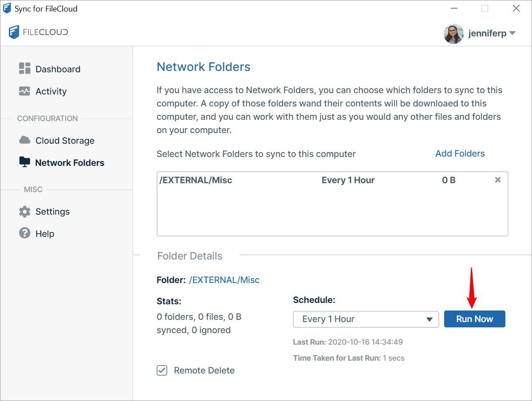Select the Network Folders folder icon
Viewport: 532px width, 401px height.
24,162
